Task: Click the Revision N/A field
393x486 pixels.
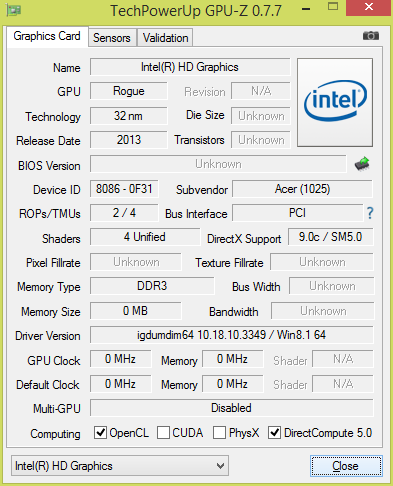Action: coord(261,91)
